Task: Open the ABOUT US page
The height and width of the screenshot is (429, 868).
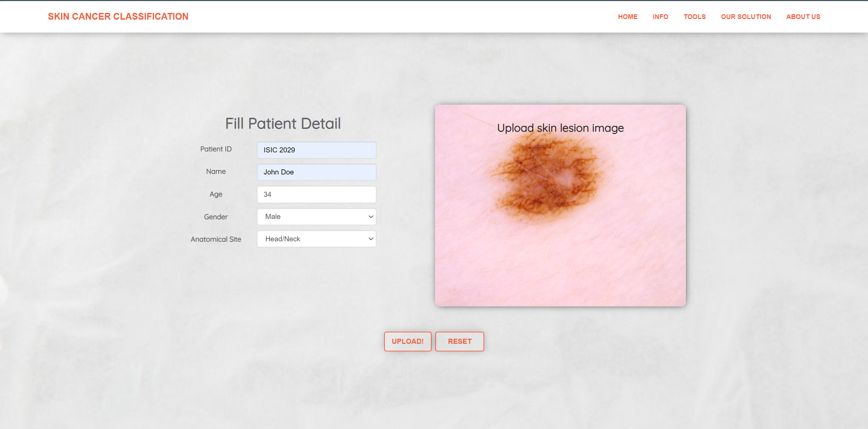Action: pos(803,17)
